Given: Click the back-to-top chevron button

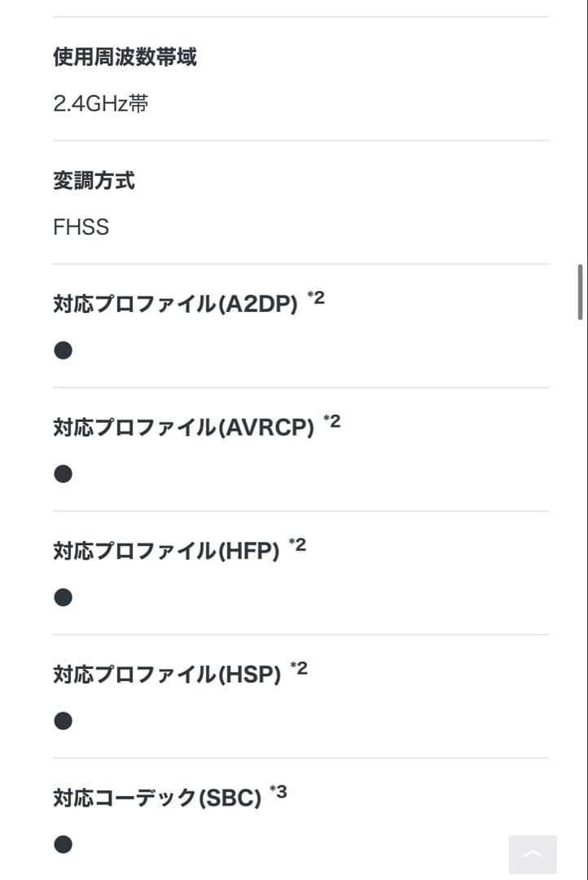Looking at the screenshot, I should [x=532, y=854].
